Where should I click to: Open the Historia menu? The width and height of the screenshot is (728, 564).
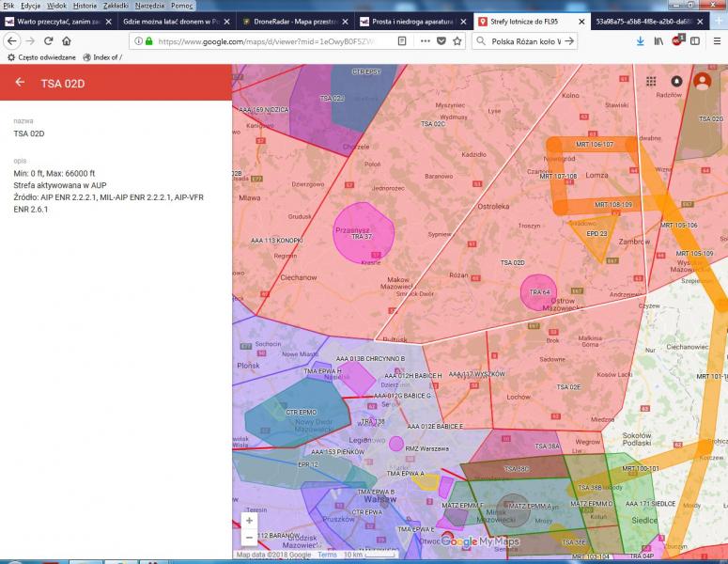coord(85,6)
